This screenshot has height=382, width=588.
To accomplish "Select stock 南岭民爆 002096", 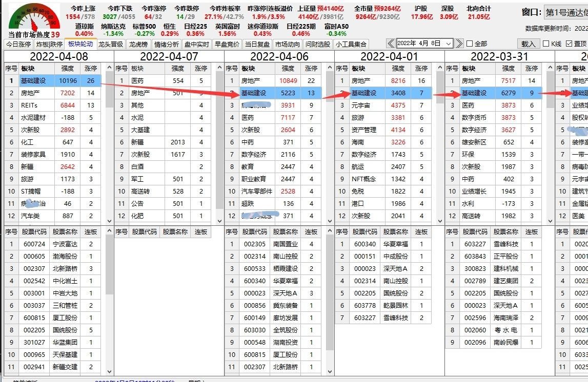I will click(494, 342).
